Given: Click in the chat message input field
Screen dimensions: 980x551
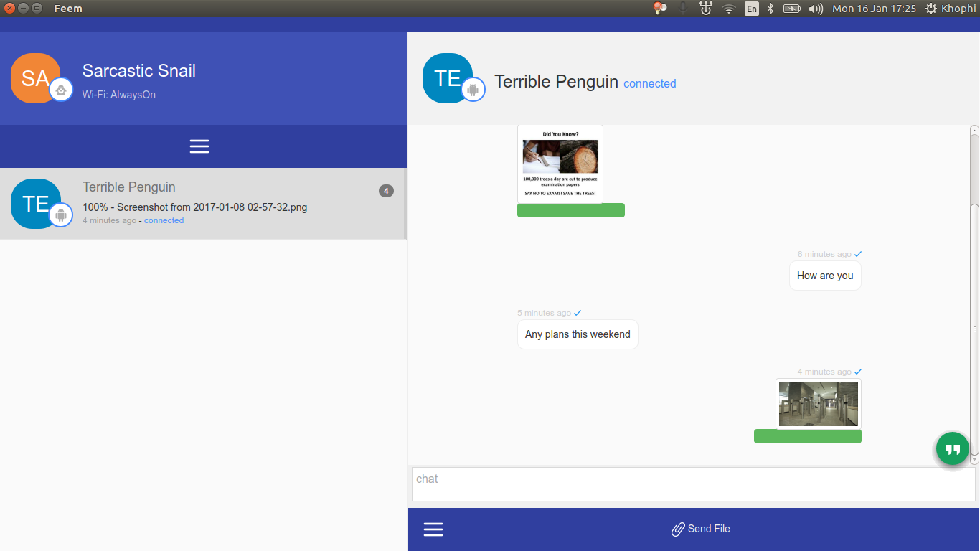Looking at the screenshot, I should [x=693, y=484].
